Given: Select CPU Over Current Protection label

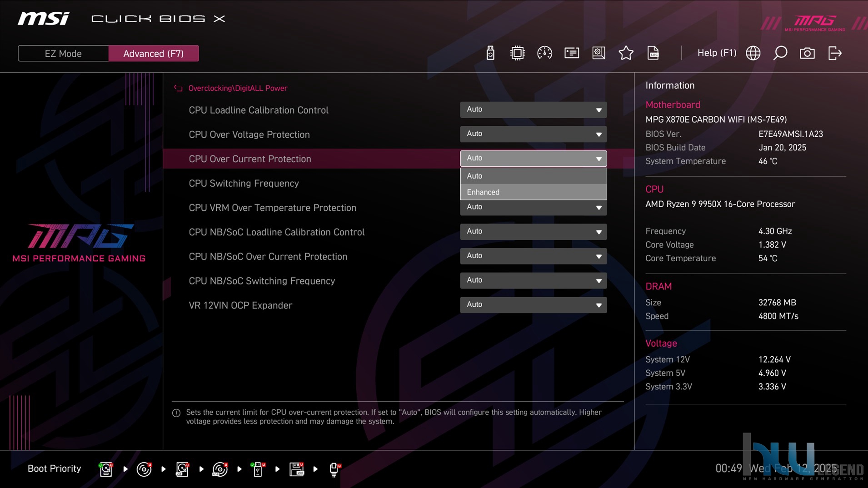Looking at the screenshot, I should click(250, 159).
